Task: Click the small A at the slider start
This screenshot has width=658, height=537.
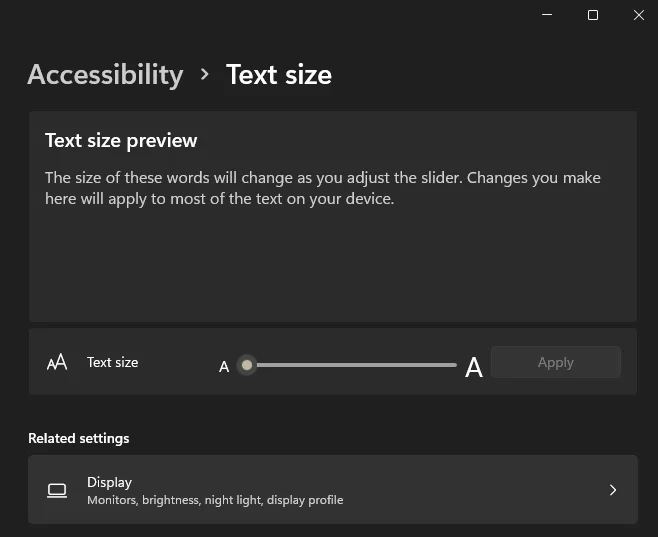Action: click(x=224, y=367)
